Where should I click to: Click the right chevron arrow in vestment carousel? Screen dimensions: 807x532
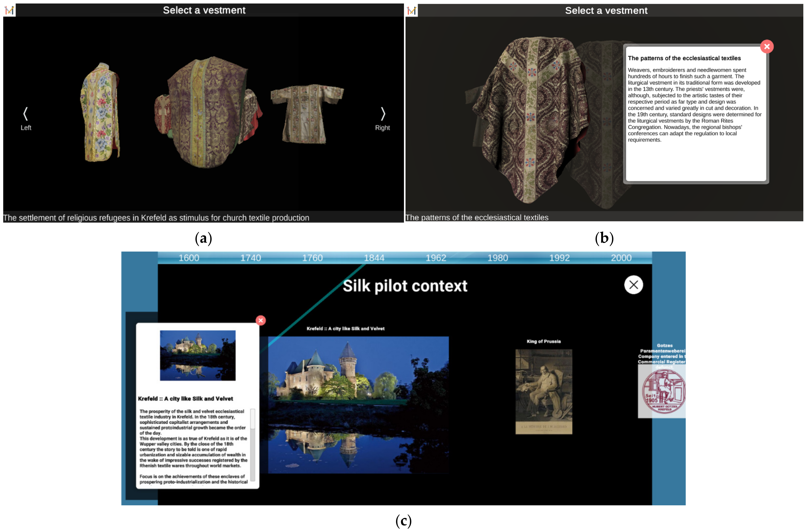click(383, 114)
